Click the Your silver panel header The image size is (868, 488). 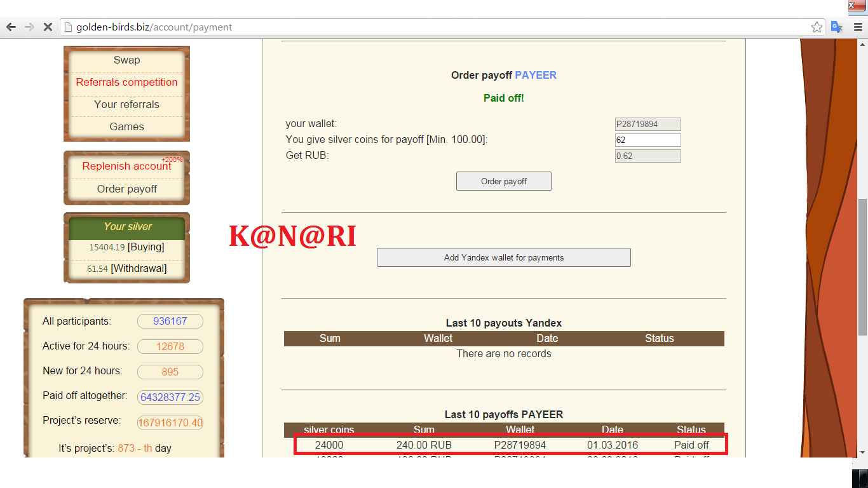point(127,226)
